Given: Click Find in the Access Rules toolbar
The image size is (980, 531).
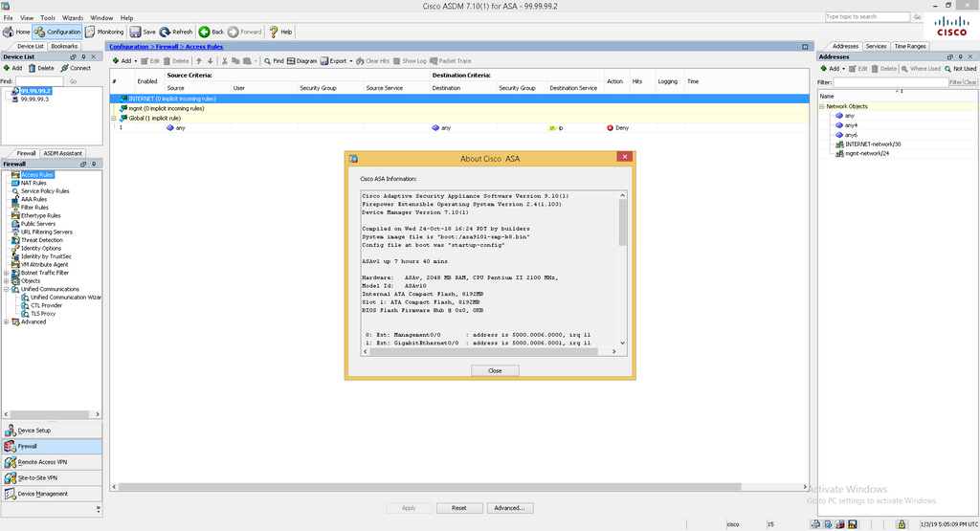Looking at the screenshot, I should point(274,61).
